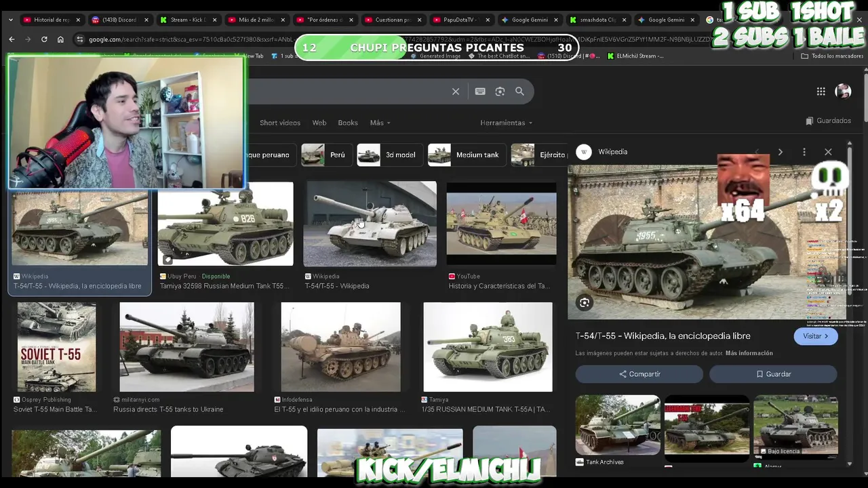Image resolution: width=868 pixels, height=488 pixels.
Task: Expand the Herramientas tools dropdown
Action: 506,123
